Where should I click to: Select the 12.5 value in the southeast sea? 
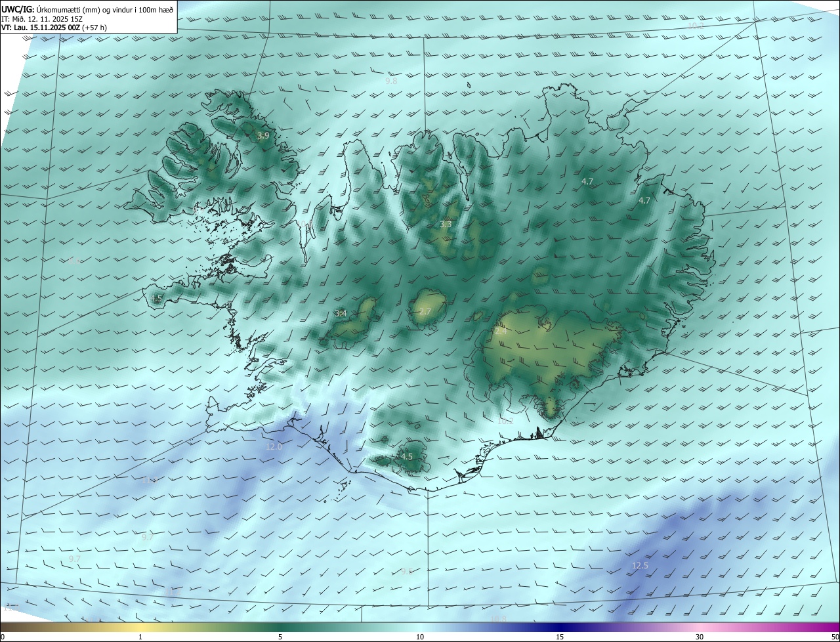point(640,566)
